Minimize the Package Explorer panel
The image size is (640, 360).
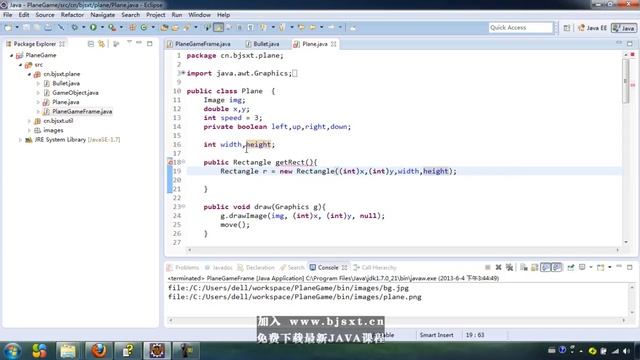click(x=139, y=42)
